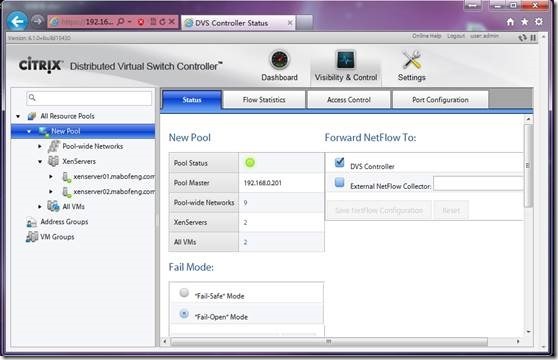Viewport: 558px width, 360px height.
Task: Open Settings tools icon
Action: click(412, 60)
